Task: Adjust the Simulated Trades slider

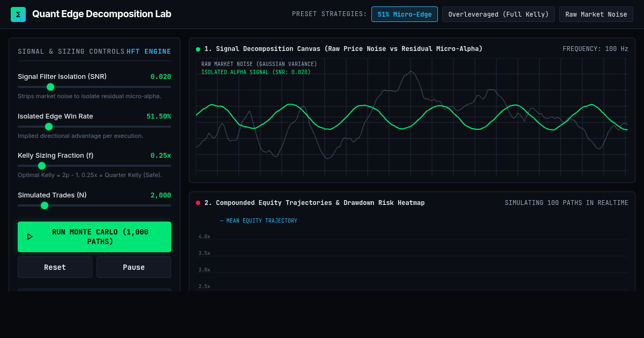Action: pyautogui.click(x=94, y=205)
